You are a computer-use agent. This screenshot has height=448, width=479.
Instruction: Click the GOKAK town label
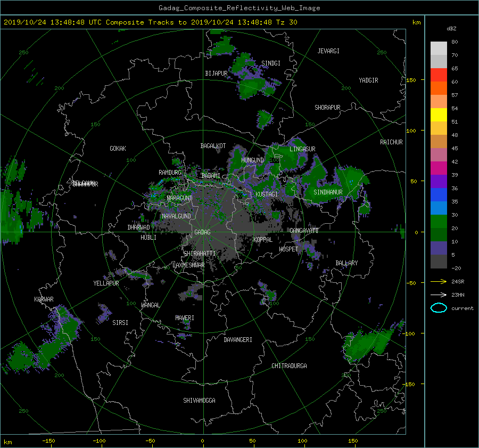tap(118, 148)
